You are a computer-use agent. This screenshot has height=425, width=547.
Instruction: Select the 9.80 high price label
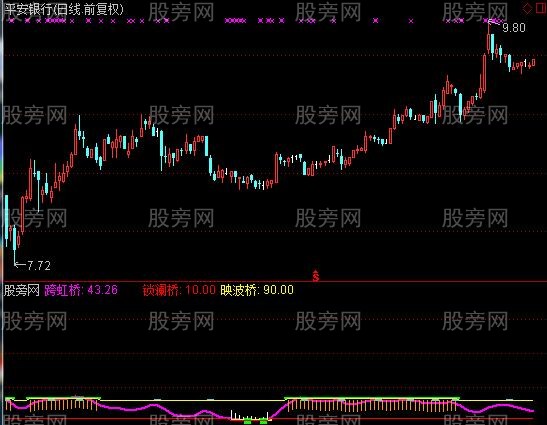coord(514,28)
